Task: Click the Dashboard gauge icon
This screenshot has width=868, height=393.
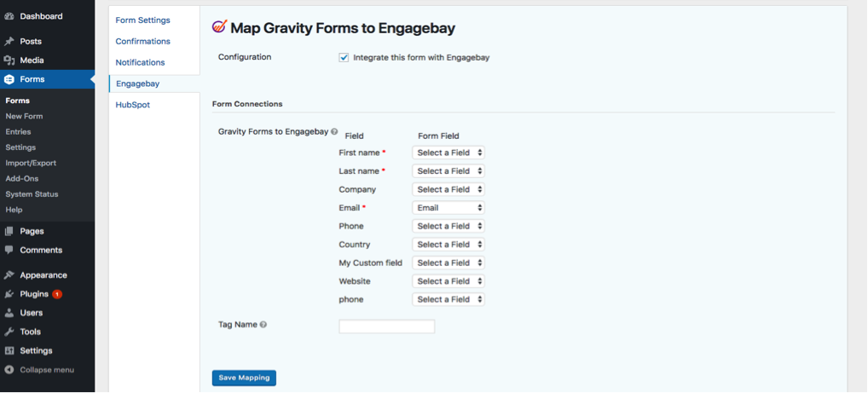Action: coord(9,16)
